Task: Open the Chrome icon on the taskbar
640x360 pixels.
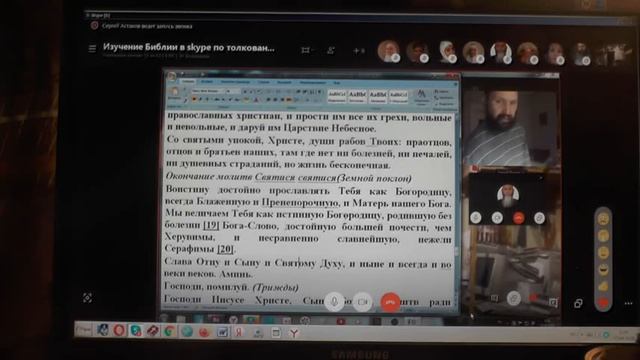Action: click(169, 331)
